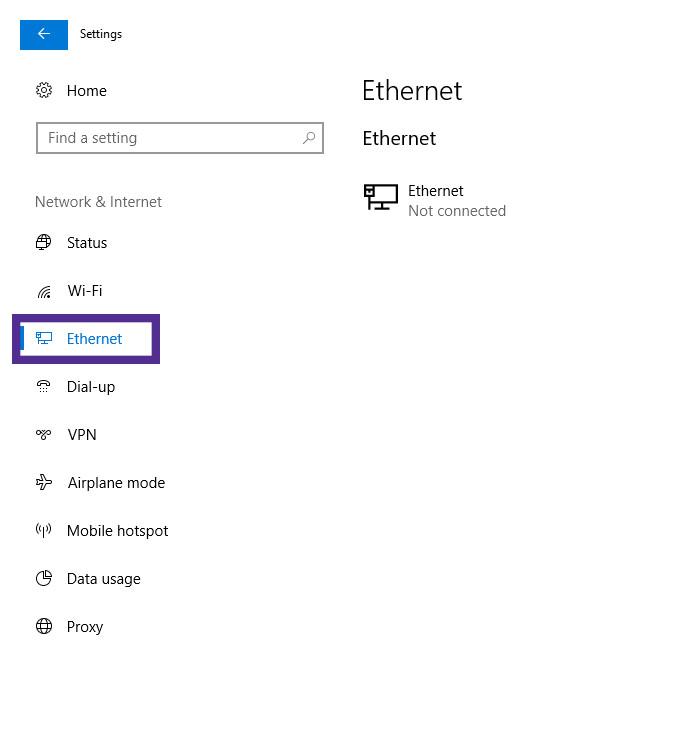Click the search magnifier icon
Viewport: 677px width, 744px height.
tap(309, 138)
